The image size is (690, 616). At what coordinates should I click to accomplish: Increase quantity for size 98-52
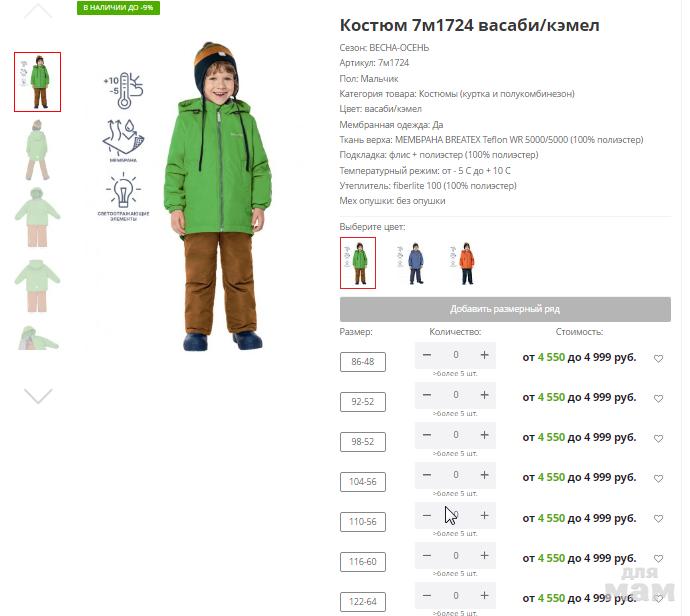click(x=484, y=435)
